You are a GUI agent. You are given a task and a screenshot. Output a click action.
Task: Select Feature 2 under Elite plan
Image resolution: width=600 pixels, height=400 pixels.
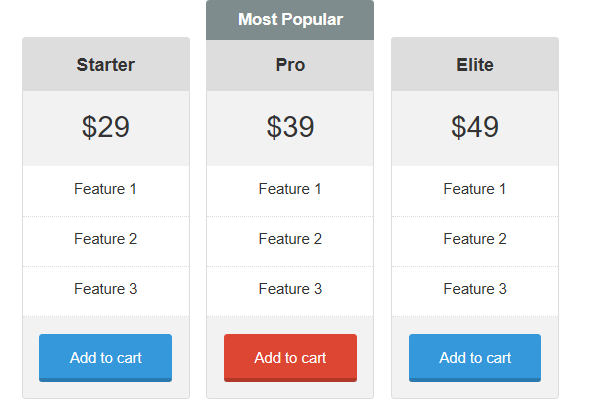pyautogui.click(x=475, y=239)
